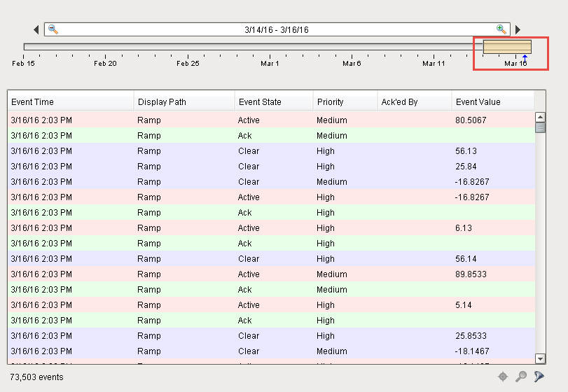Screen dimensions: 568x392
Task: Select the event value 56.13
Action: [466, 151]
